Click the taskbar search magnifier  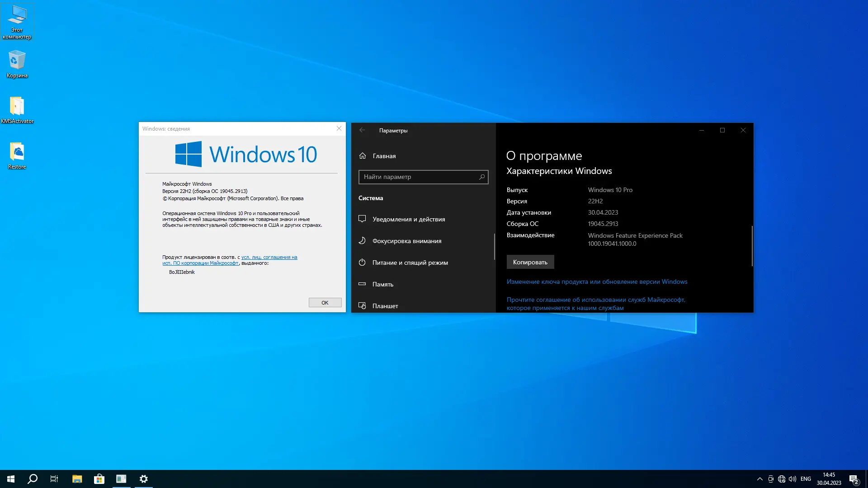point(33,479)
